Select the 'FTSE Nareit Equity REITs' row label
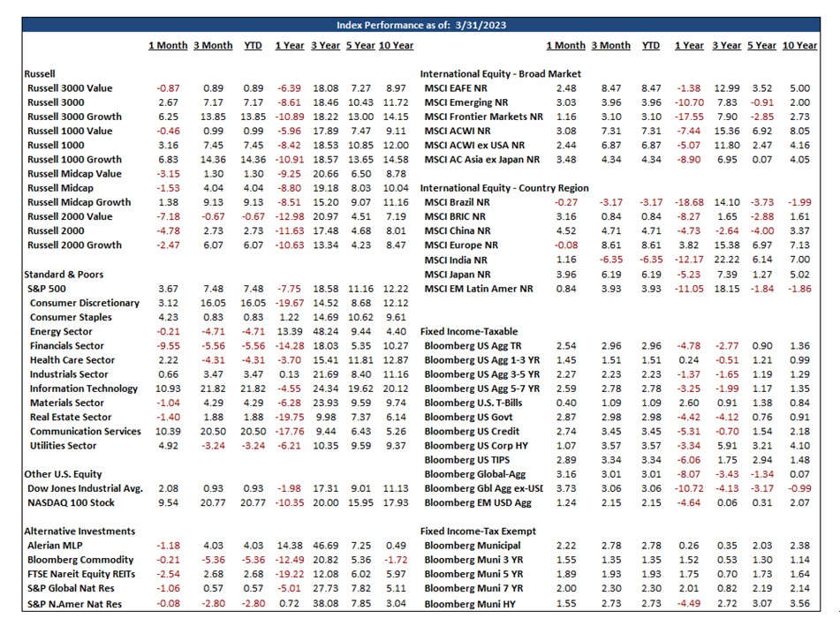840x626 pixels. (x=81, y=574)
